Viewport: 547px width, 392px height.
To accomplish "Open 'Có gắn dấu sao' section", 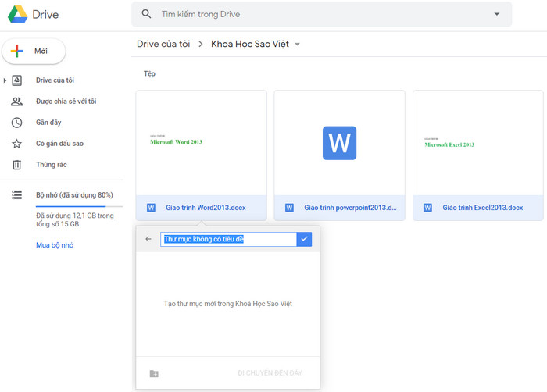I will (x=59, y=144).
